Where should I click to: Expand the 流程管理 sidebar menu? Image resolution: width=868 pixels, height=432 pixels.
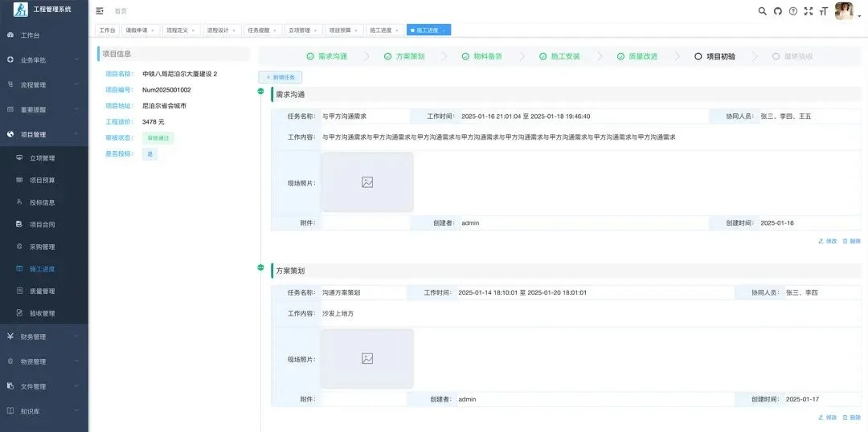click(x=43, y=84)
